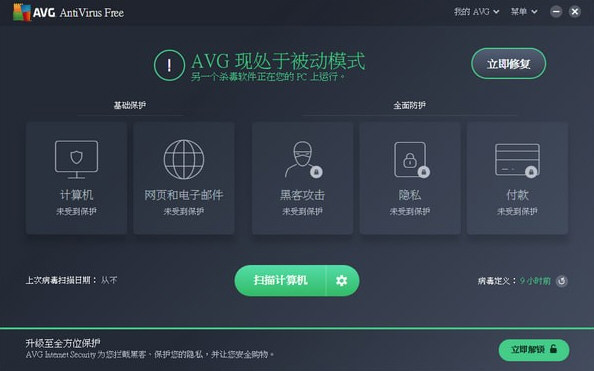Image resolution: width=594 pixels, height=371 pixels.
Task: Close the AVG window
Action: click(575, 12)
